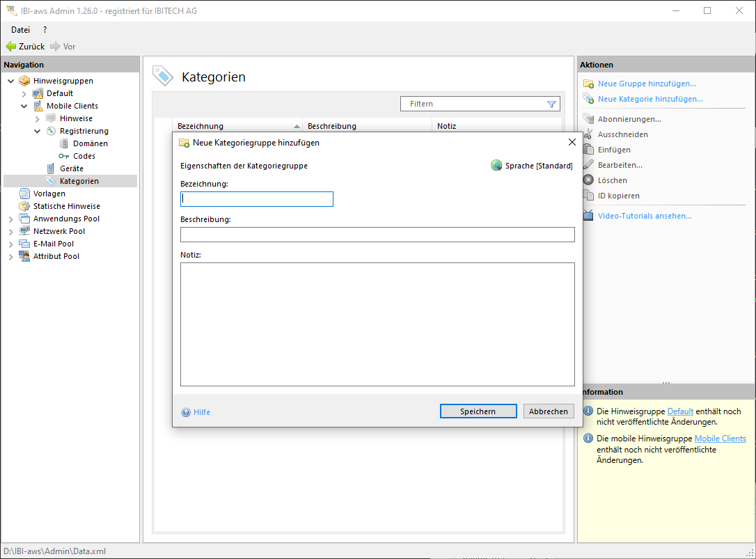
Task: Click into the Beschreibung text field
Action: (377, 235)
